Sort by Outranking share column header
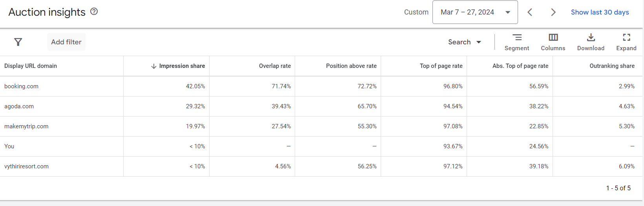This screenshot has width=644, height=206. click(612, 66)
